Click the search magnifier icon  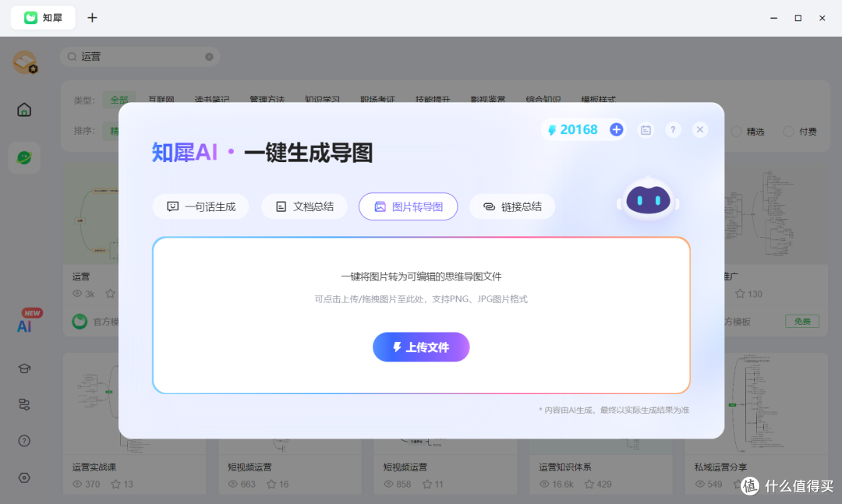(72, 57)
